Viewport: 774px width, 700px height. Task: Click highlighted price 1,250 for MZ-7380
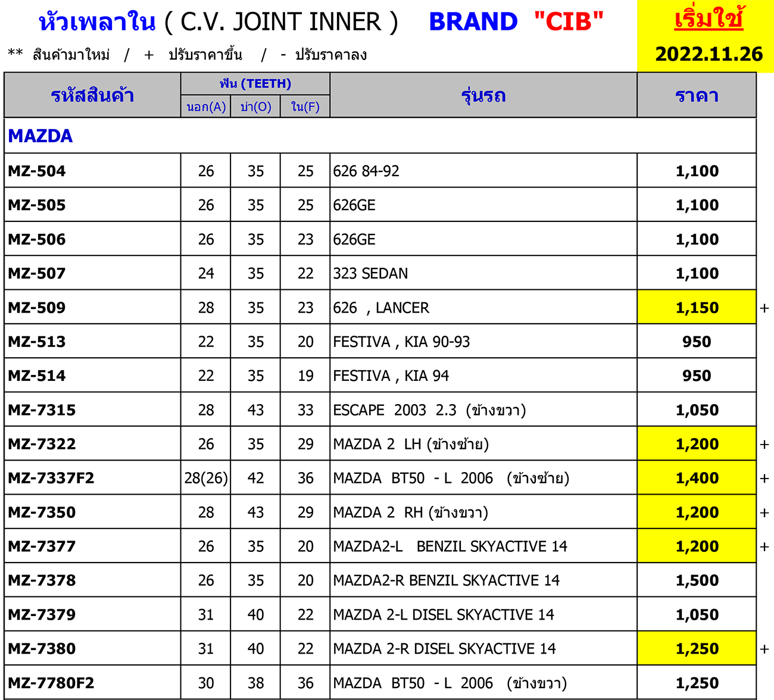click(x=697, y=649)
